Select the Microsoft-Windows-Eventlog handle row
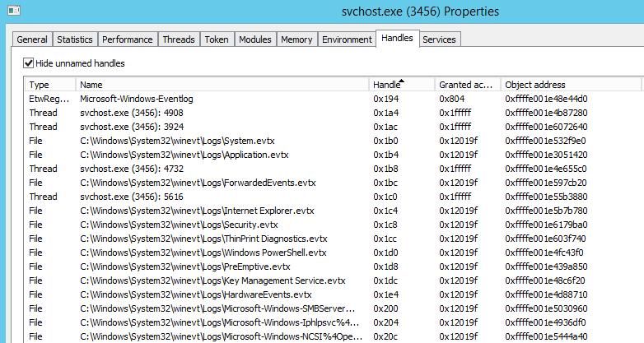Image resolution: width=644 pixels, height=343 pixels. tap(334, 99)
